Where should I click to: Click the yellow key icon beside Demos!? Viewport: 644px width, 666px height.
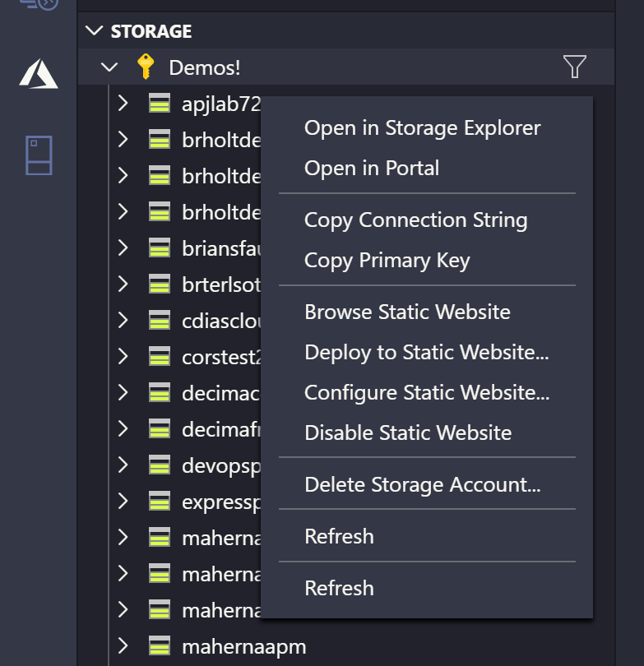(x=147, y=68)
